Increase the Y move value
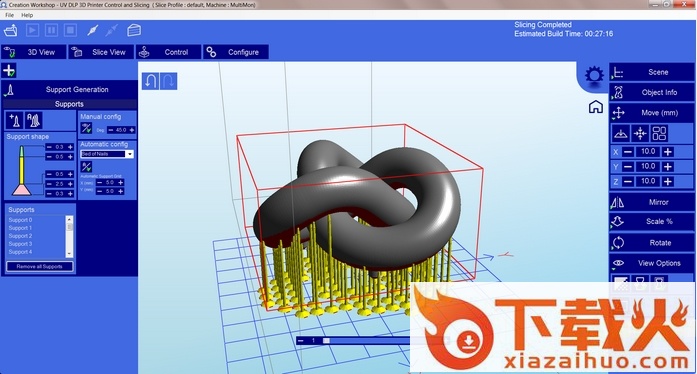This screenshot has height=374, width=697. coord(668,166)
